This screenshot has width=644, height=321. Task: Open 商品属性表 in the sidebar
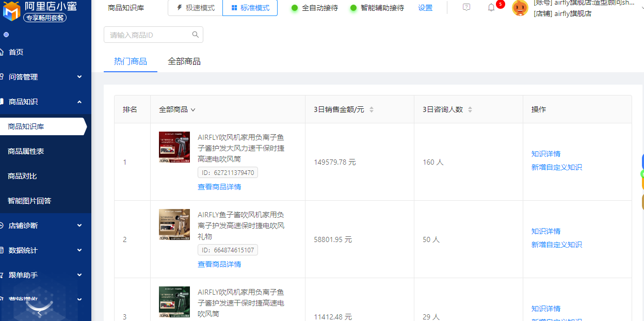pyautogui.click(x=26, y=151)
